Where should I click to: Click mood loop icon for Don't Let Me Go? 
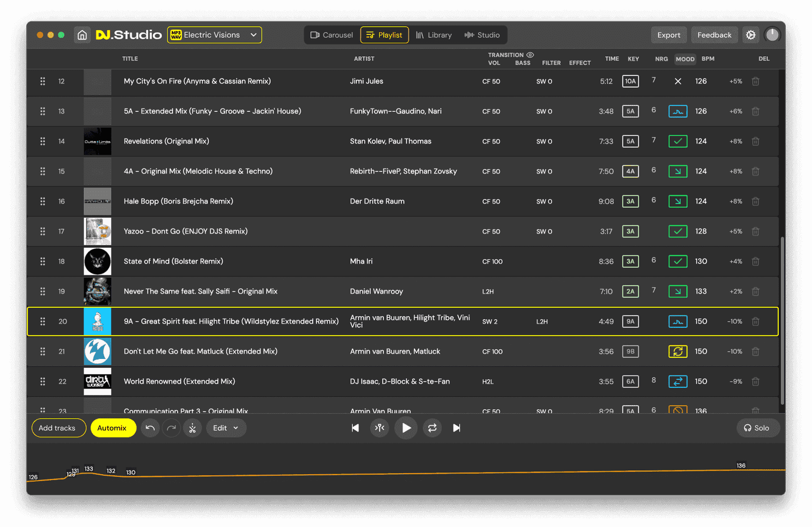(x=678, y=351)
